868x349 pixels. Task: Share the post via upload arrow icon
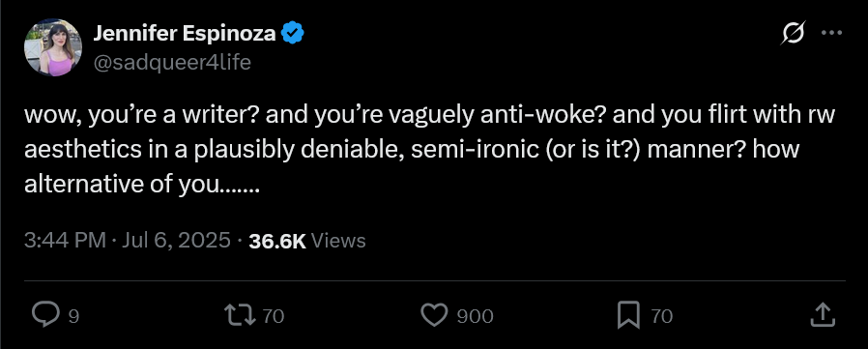tap(823, 314)
